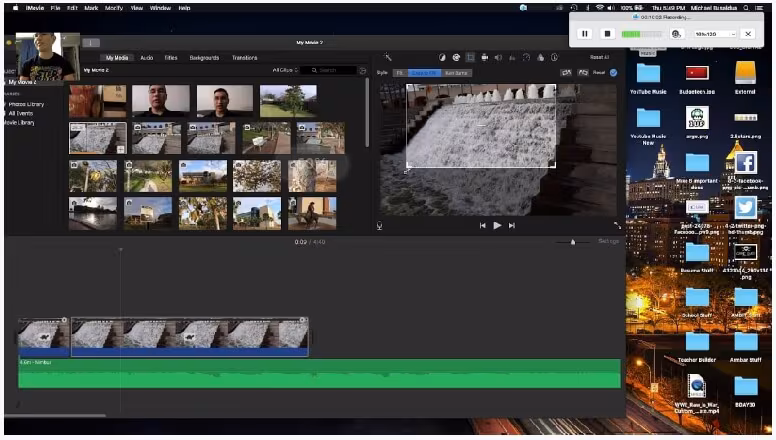Viewport: 776px width, 440px height.
Task: Play the video in the viewer
Action: [x=497, y=225]
